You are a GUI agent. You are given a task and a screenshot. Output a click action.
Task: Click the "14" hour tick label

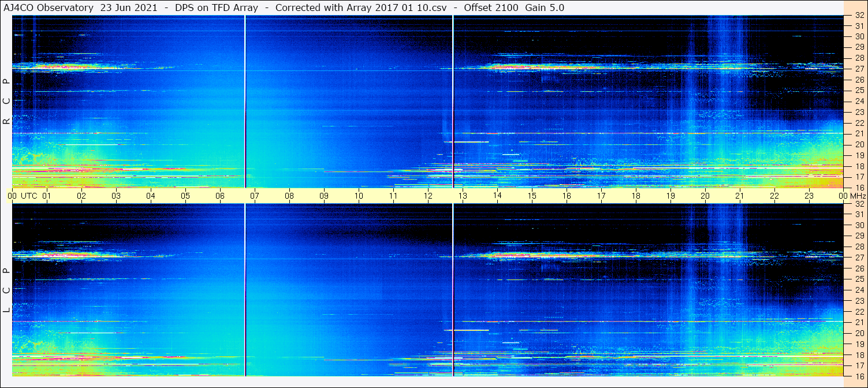(x=497, y=195)
